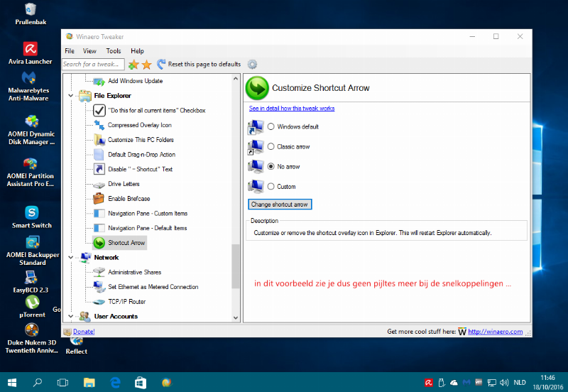Click the tree panel vertical scrollbar thumb
The image size is (568, 392).
pos(236,266)
